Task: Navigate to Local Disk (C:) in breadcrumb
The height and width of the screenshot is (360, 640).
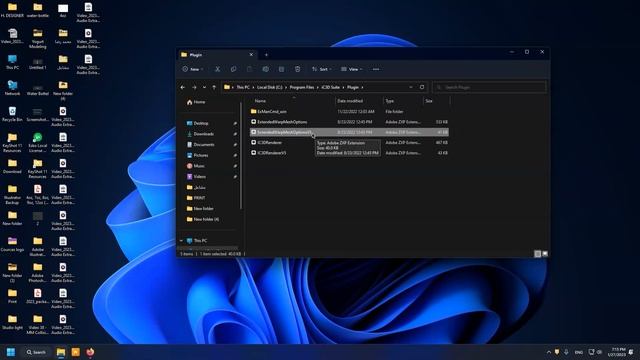Action: 270,87
